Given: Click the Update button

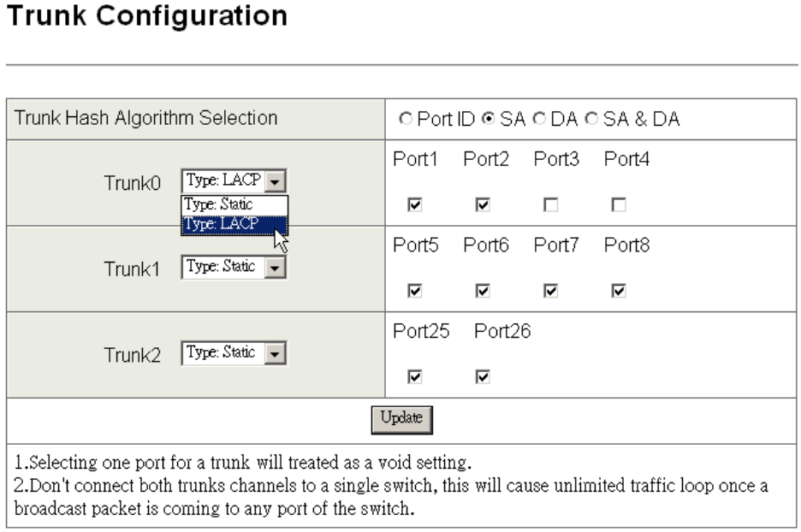Looking at the screenshot, I should tap(401, 418).
